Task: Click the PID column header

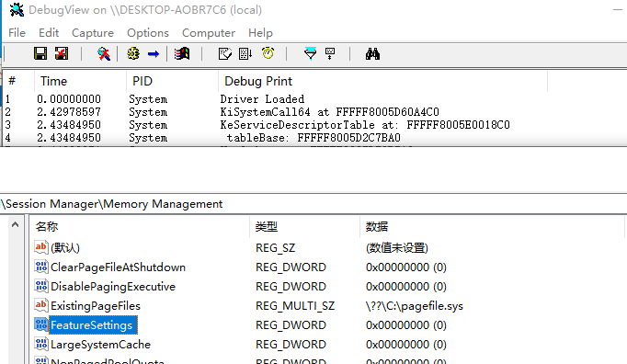Action: point(172,81)
